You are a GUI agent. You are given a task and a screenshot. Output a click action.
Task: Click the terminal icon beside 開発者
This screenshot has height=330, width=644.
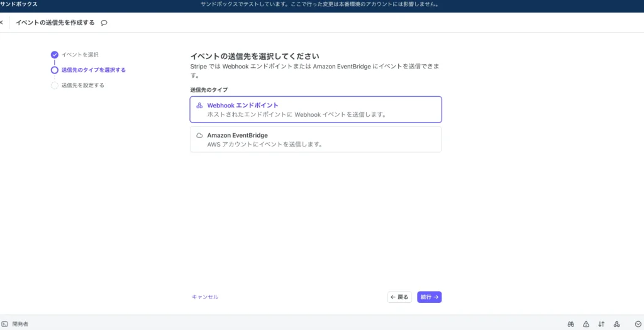click(4, 324)
